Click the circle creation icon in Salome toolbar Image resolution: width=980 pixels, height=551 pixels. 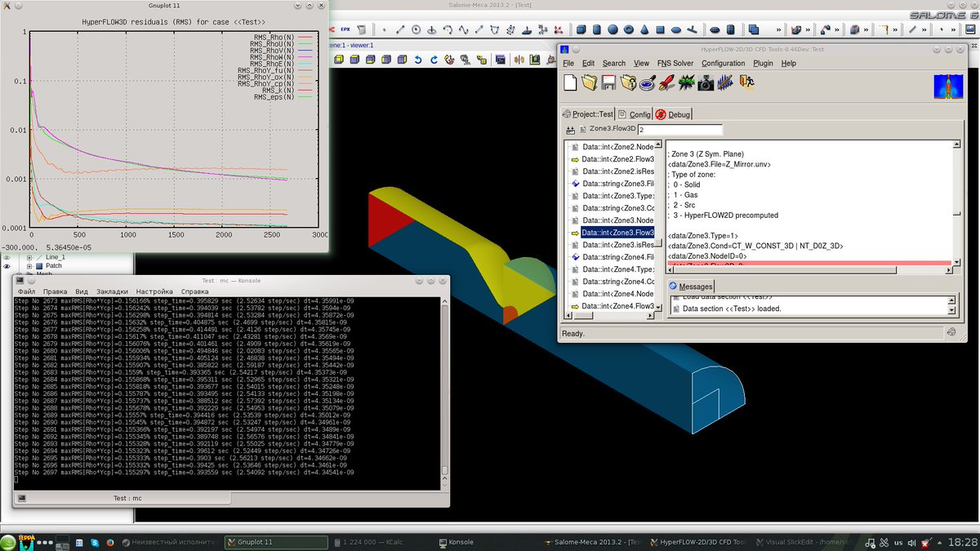pos(416,30)
